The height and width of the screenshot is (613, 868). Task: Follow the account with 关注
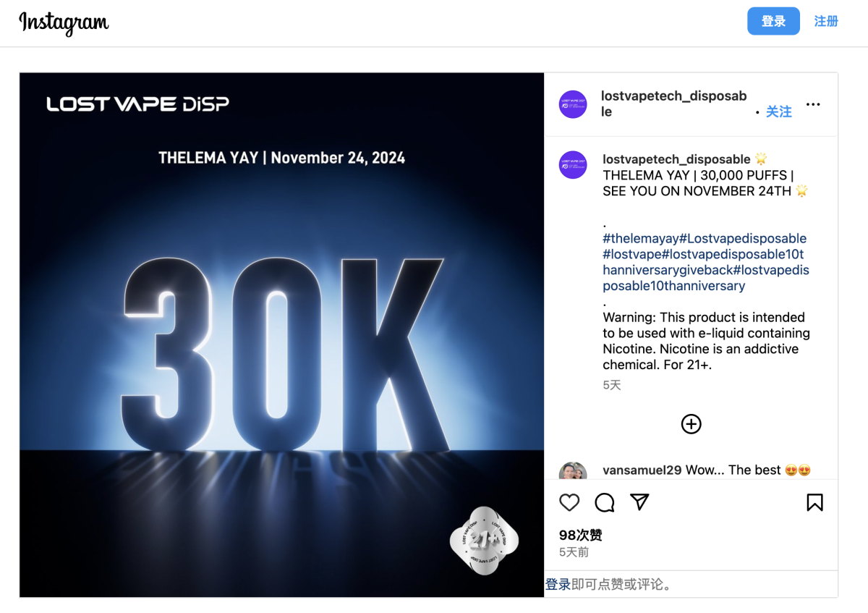pyautogui.click(x=779, y=111)
